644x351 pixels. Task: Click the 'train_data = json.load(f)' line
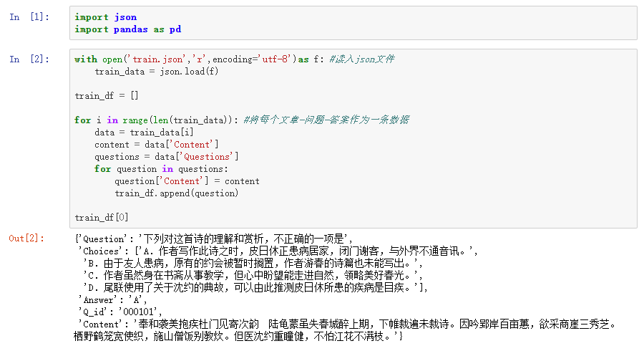(x=157, y=72)
